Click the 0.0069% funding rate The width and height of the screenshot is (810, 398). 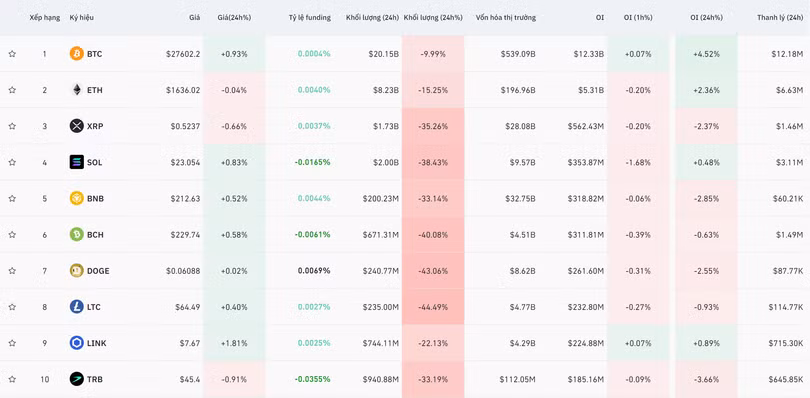click(x=314, y=271)
